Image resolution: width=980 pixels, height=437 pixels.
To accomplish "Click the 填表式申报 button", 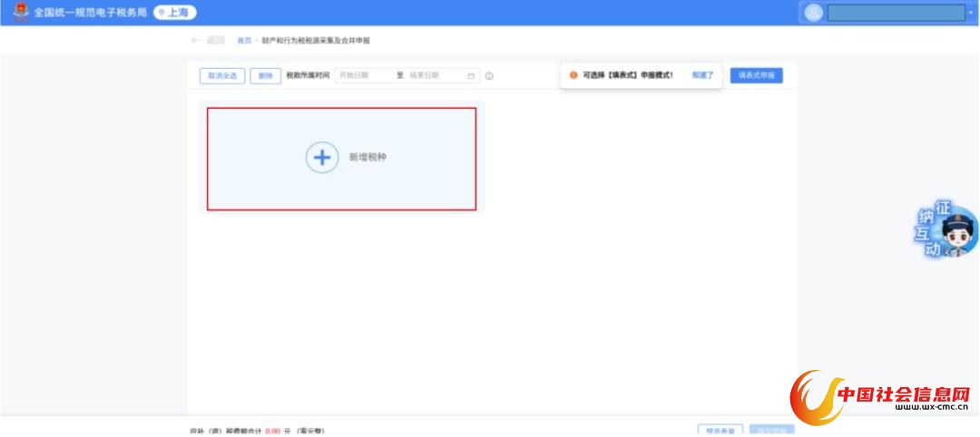I will pos(756,75).
